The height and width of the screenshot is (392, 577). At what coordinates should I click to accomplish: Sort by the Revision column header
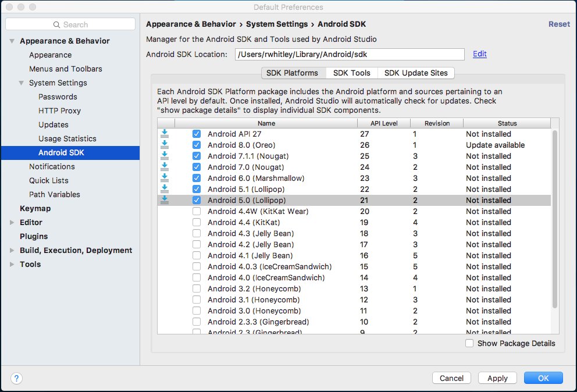[x=437, y=123]
